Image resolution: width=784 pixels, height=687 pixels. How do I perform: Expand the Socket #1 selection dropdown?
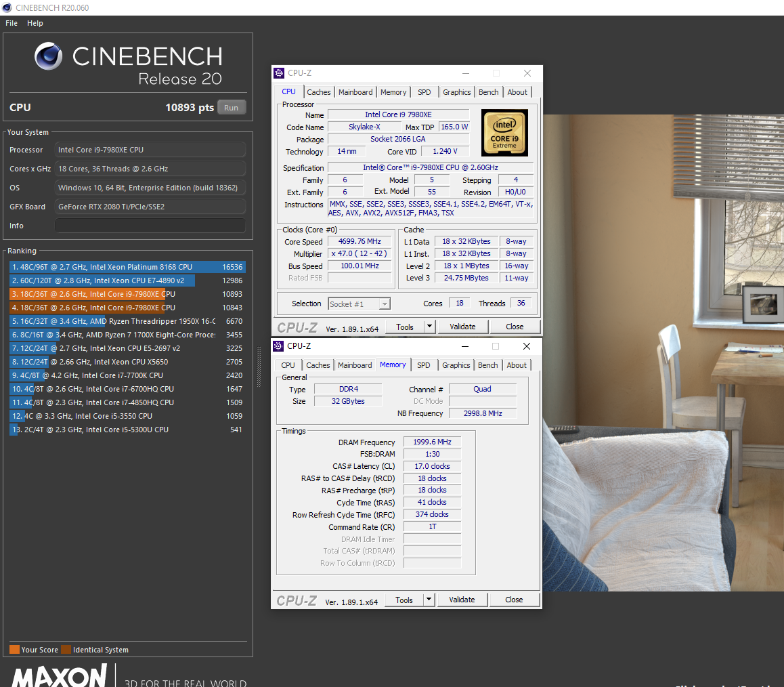pyautogui.click(x=385, y=304)
